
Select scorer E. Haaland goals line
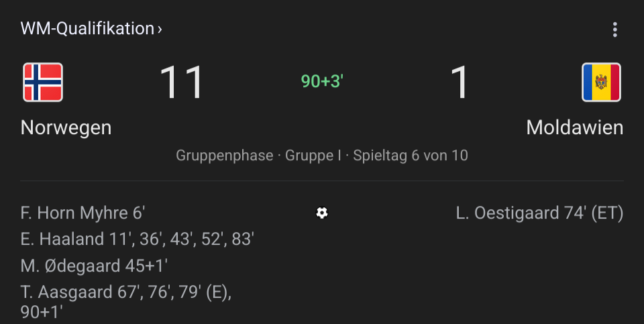(137, 239)
